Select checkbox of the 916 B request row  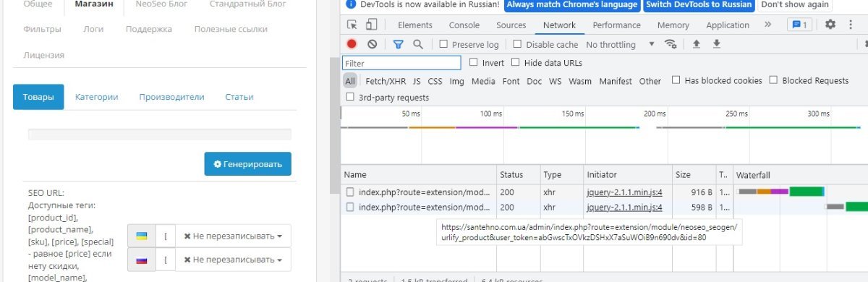350,192
